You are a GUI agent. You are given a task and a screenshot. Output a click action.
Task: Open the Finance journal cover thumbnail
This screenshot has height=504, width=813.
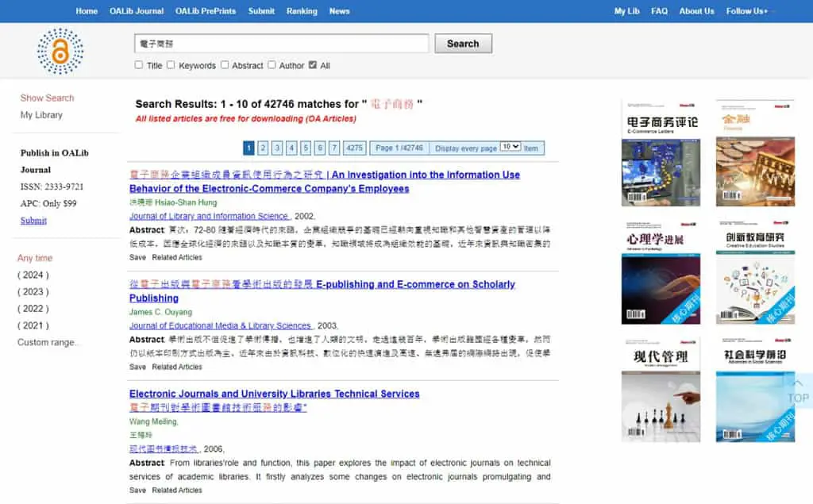pyautogui.click(x=755, y=153)
